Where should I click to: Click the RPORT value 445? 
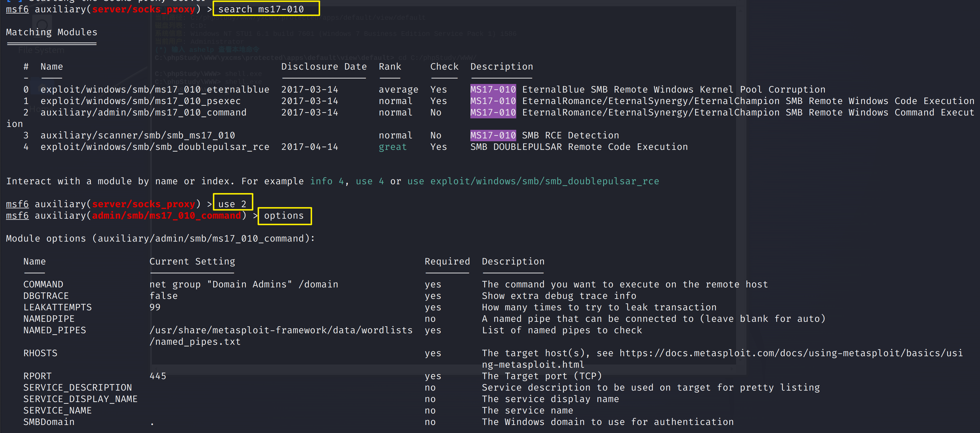pyautogui.click(x=158, y=376)
